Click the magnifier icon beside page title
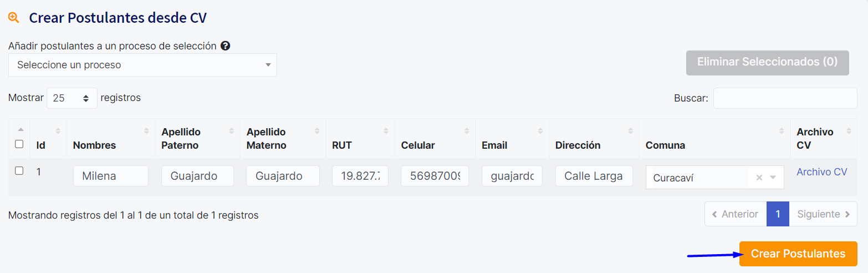The width and height of the screenshot is (868, 273). 14,18
